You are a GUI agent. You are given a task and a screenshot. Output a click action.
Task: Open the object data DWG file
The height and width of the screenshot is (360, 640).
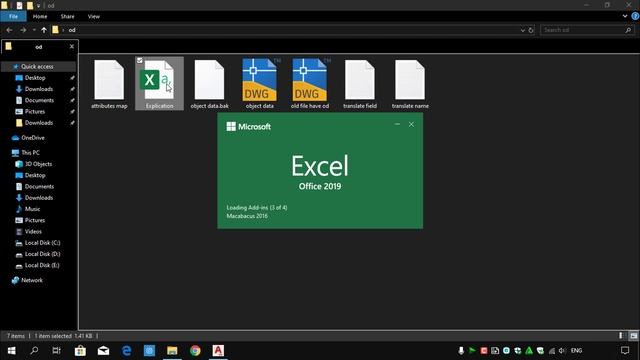pyautogui.click(x=260, y=84)
